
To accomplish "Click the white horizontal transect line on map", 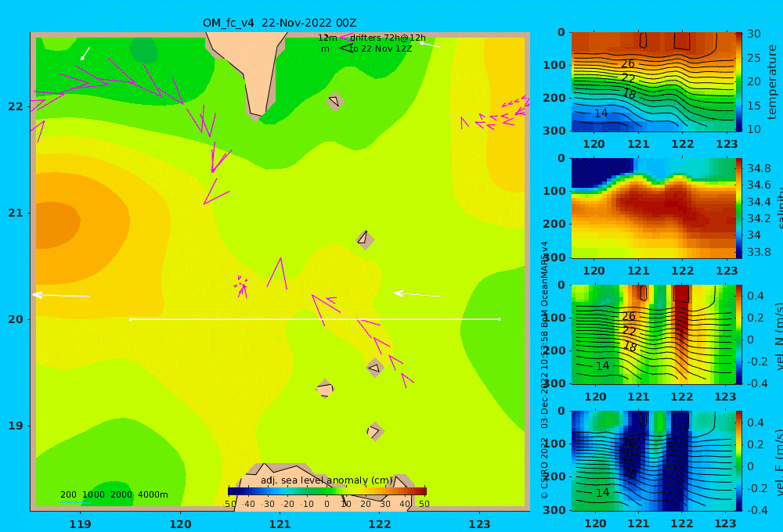I will (315, 319).
